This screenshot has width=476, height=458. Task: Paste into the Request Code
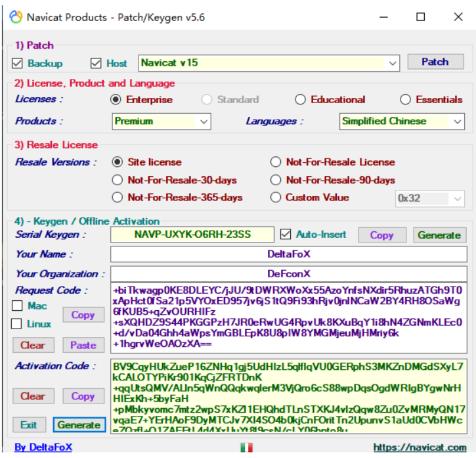(x=83, y=345)
